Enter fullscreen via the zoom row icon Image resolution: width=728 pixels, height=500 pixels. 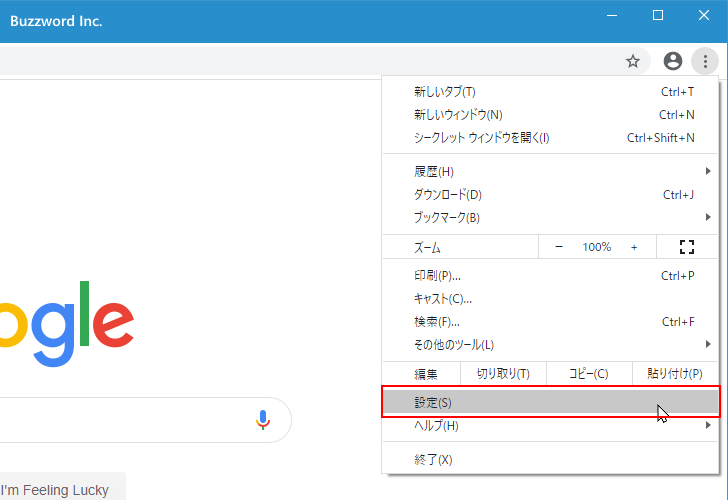tap(687, 247)
